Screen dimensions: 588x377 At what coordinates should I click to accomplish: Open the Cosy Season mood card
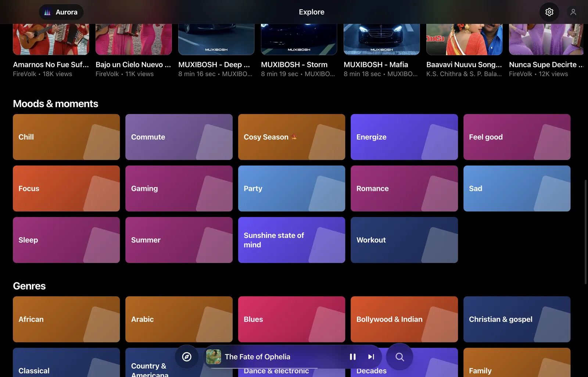click(x=291, y=137)
